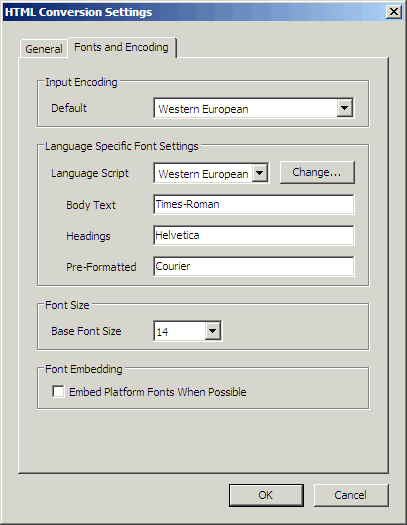Click the Embed Platform Fonts When Possible label
The width and height of the screenshot is (407, 525).
pos(158,392)
